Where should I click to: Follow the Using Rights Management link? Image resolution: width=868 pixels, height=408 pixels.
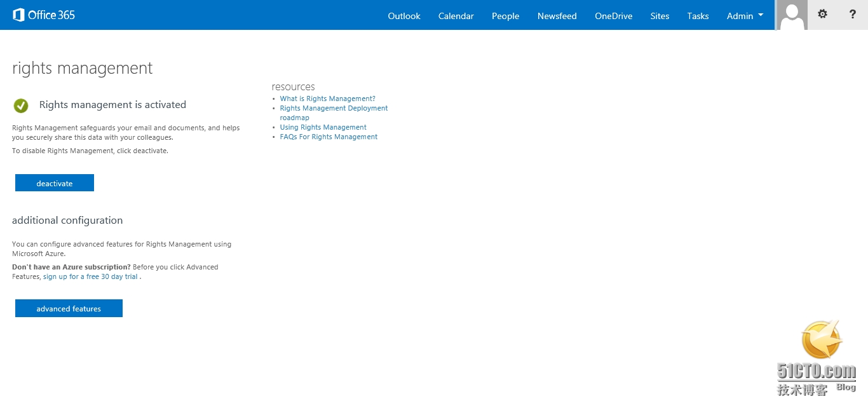[x=323, y=127]
